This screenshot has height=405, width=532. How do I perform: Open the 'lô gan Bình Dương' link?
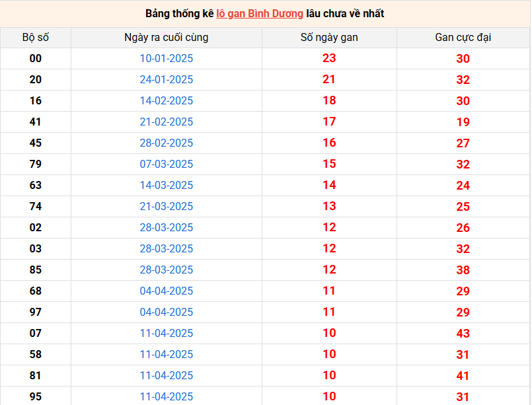[260, 13]
